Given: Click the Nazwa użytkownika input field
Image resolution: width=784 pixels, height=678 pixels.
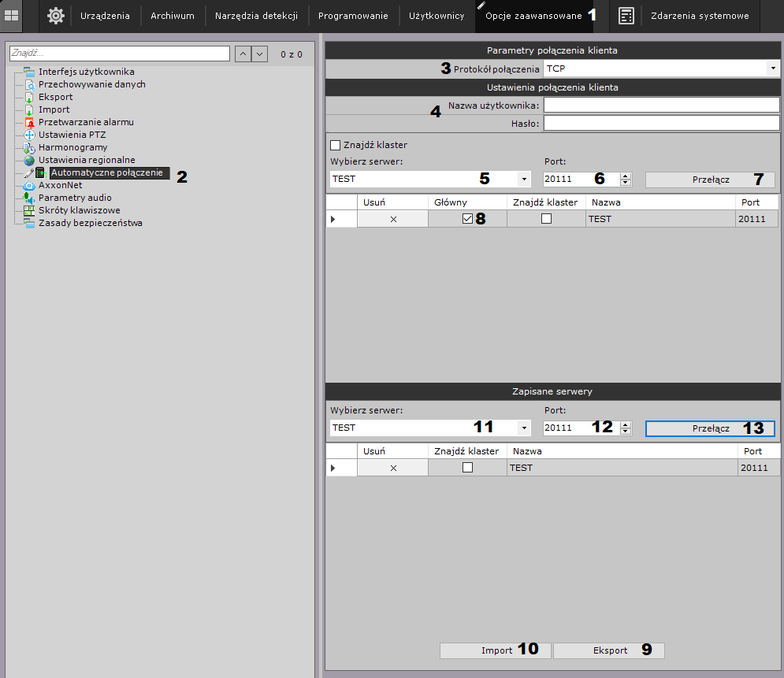Looking at the screenshot, I should coord(661,106).
